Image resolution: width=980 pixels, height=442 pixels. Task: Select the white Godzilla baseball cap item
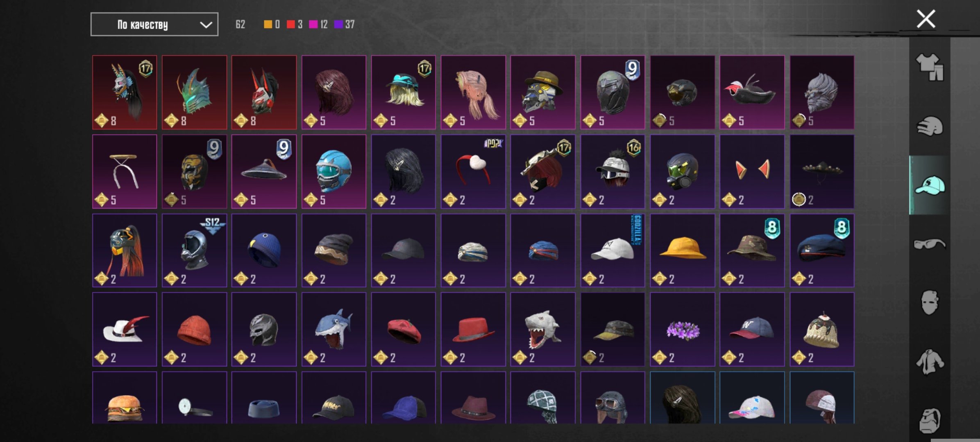tap(612, 250)
